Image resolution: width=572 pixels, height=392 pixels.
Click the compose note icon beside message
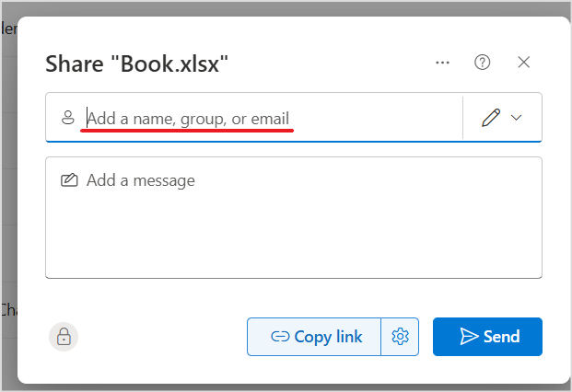coord(69,180)
